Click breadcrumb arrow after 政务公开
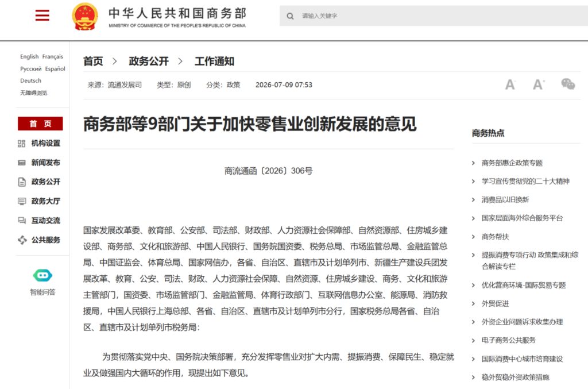Screen dimensions: 588x389 tap(180, 61)
